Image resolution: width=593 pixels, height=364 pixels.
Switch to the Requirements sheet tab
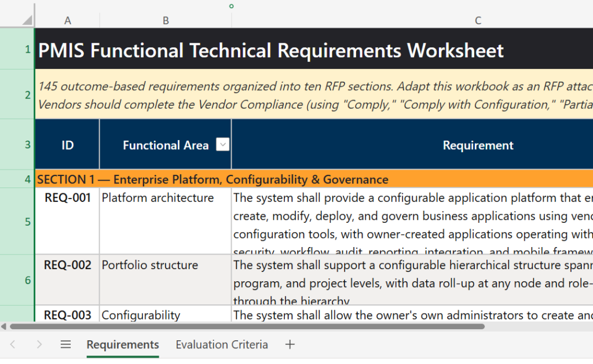[123, 345]
